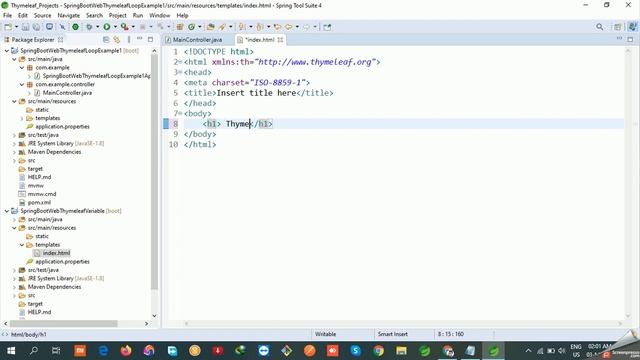Click the editor line 8 code text

pyautogui.click(x=238, y=124)
